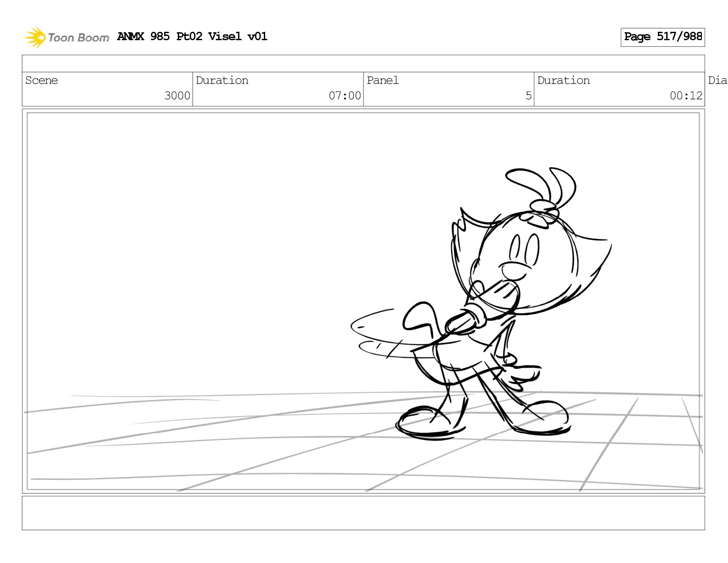Image resolution: width=728 pixels, height=563 pixels.
Task: Click the character sketch in the storyboard panel
Action: tap(481, 304)
